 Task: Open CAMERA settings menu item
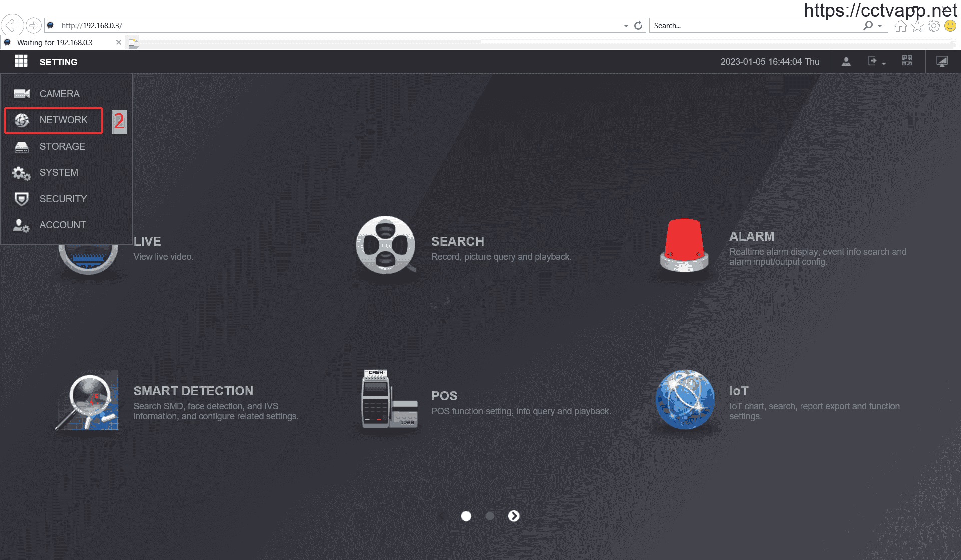tap(59, 94)
